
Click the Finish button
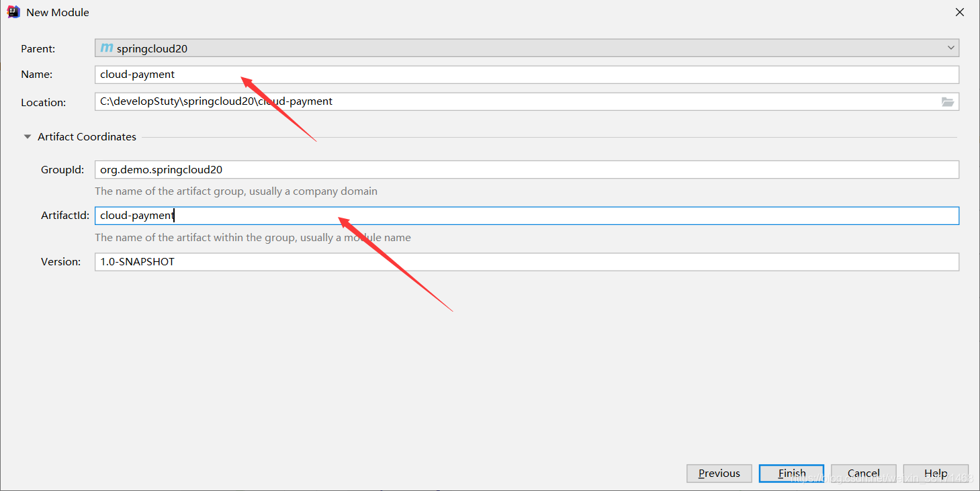pos(792,474)
